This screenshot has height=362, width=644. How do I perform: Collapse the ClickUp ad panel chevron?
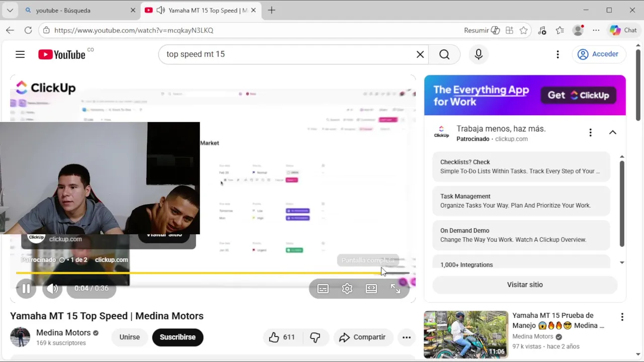pos(613,132)
